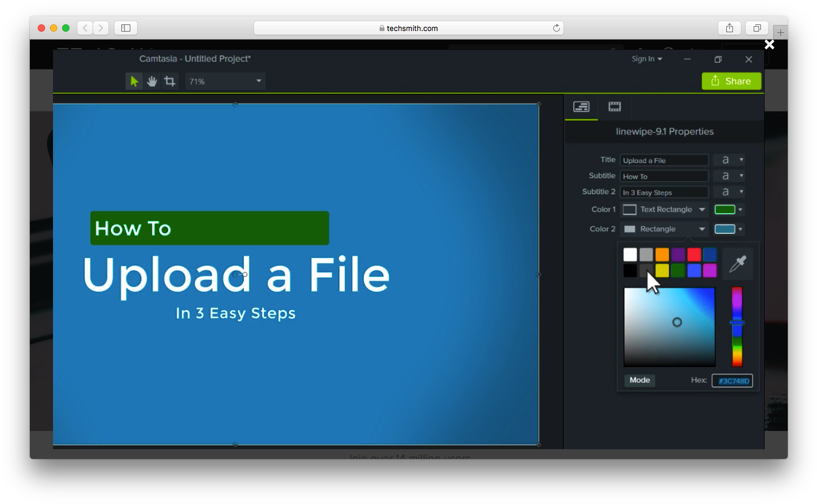Click the 'linewipe-9.1 Properties' heading
Viewport: 817px width, 504px height.
click(x=665, y=131)
